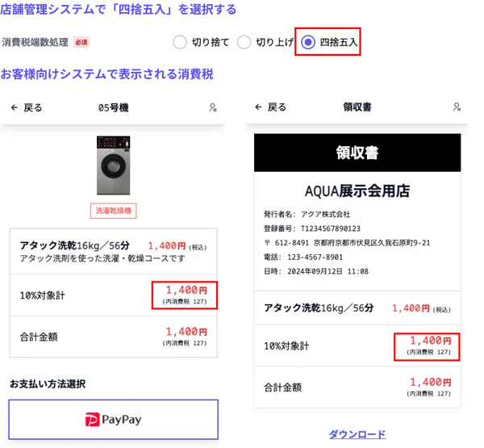
Task: Click the 05号機 page title
Action: coord(114,107)
